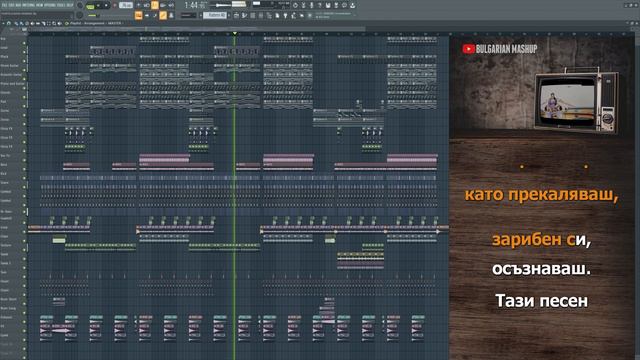Click the transport stop button

pos(106,5)
